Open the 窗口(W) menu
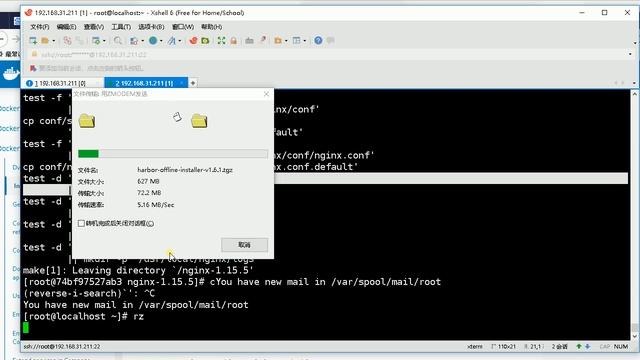 (x=183, y=27)
